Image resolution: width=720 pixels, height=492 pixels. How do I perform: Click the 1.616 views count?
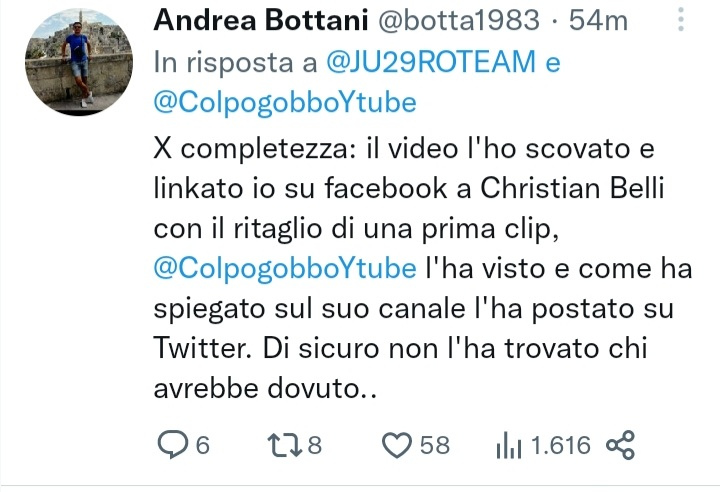pos(560,445)
